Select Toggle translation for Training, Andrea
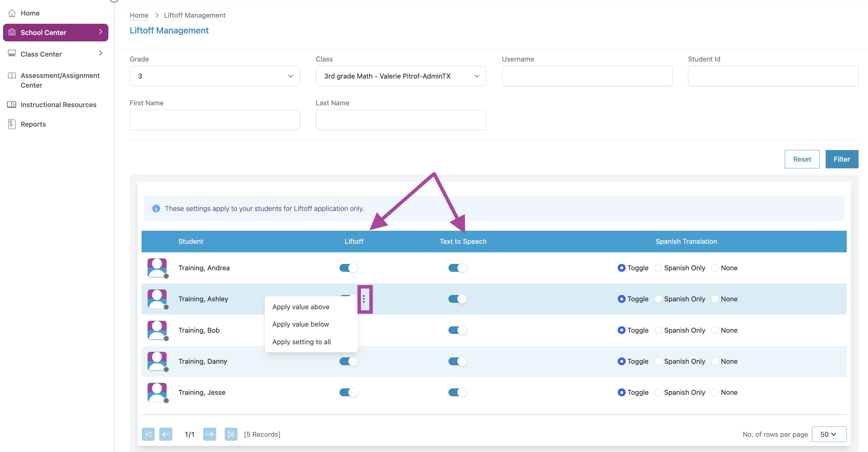868x452 pixels. pos(622,268)
